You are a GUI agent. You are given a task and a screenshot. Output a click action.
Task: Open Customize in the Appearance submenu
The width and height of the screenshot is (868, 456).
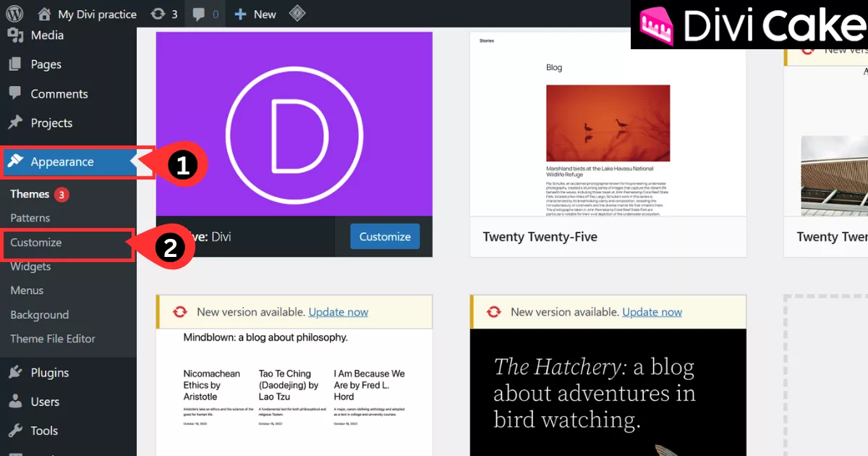click(x=36, y=242)
